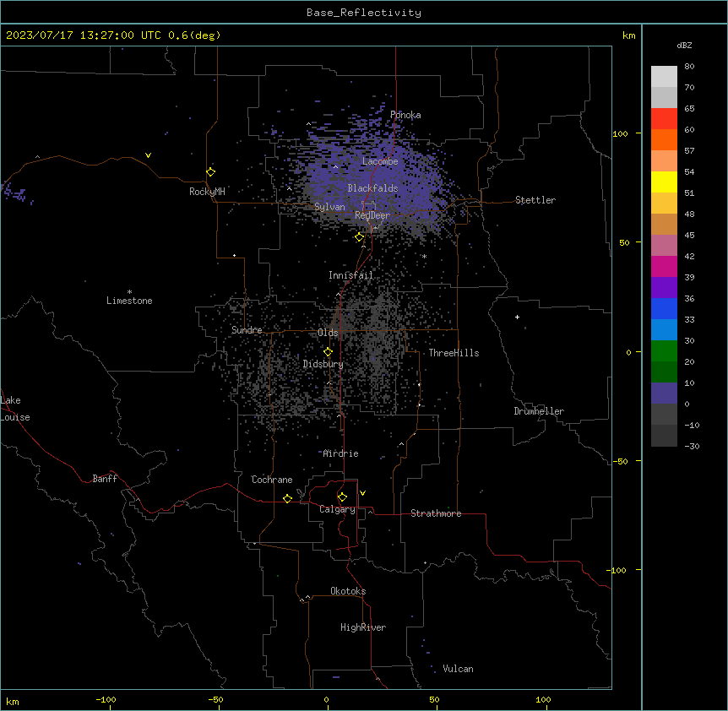Click the Ponoka city label
Image resolution: width=728 pixels, height=711 pixels.
405,115
